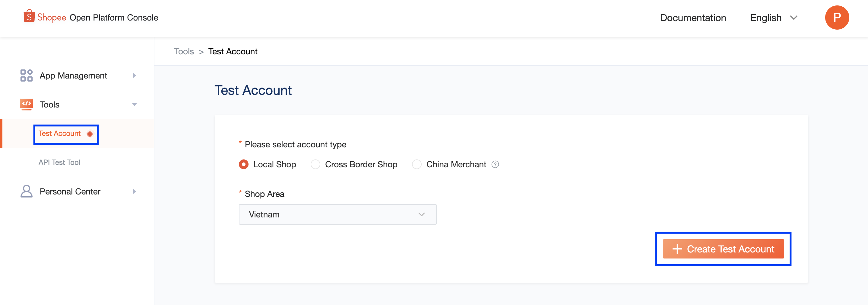Collapse the Tools section with its chevron
868x305 pixels.
(x=135, y=104)
